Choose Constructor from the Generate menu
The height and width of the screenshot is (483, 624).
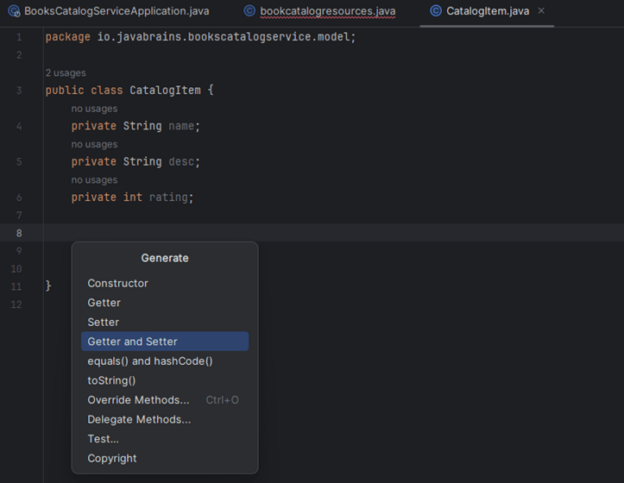tap(117, 283)
